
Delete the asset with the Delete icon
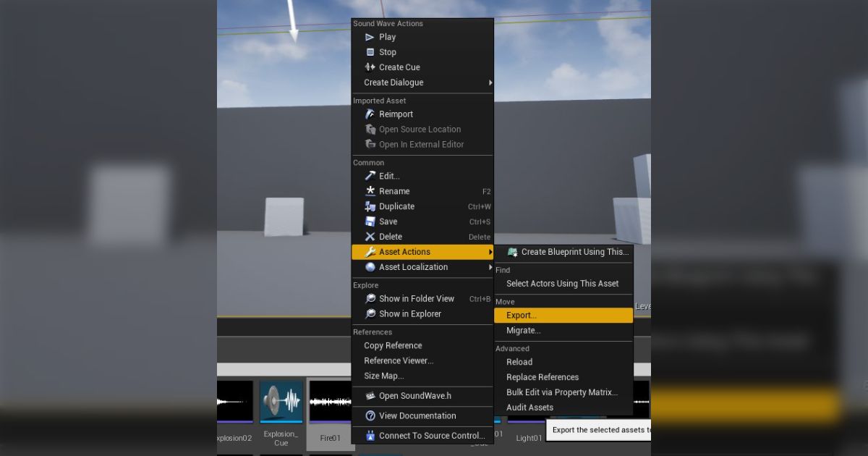tap(370, 237)
